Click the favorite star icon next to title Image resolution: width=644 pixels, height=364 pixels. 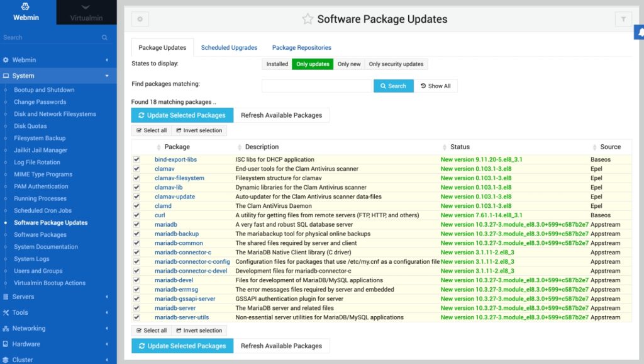(x=308, y=20)
